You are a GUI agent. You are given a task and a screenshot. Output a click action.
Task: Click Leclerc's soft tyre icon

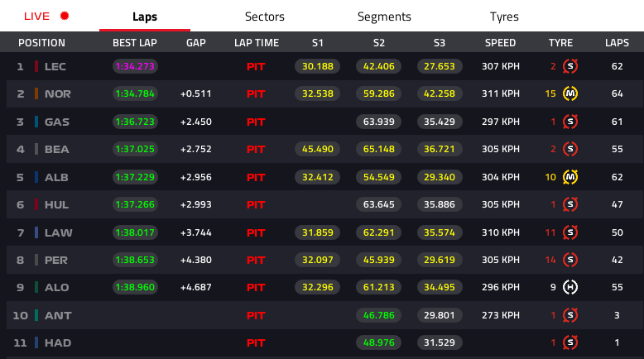pyautogui.click(x=570, y=66)
